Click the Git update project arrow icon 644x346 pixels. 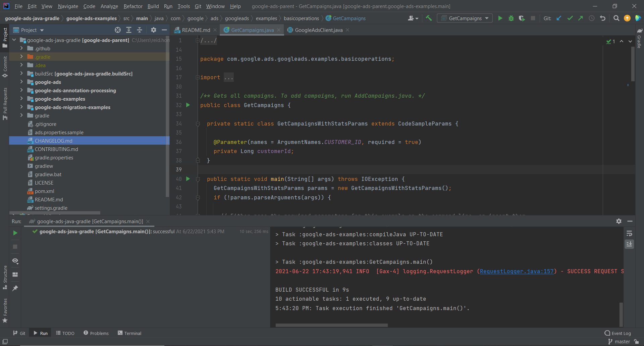pyautogui.click(x=559, y=18)
